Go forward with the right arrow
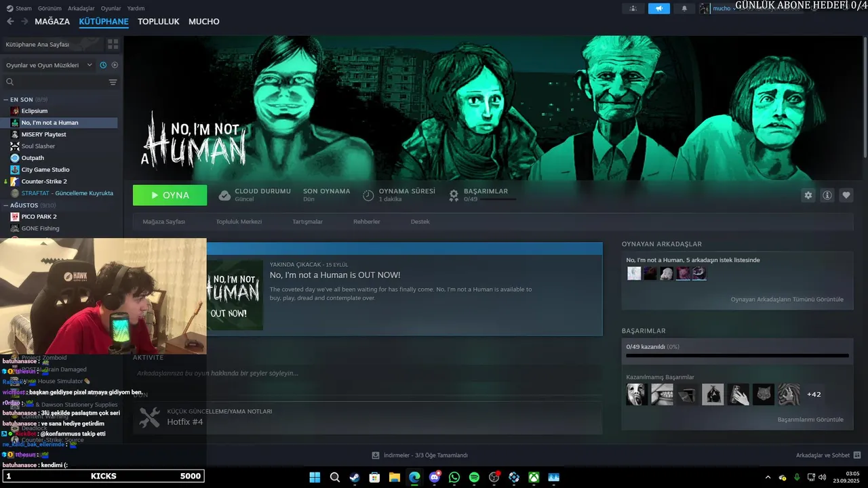The width and height of the screenshot is (868, 488). click(24, 22)
